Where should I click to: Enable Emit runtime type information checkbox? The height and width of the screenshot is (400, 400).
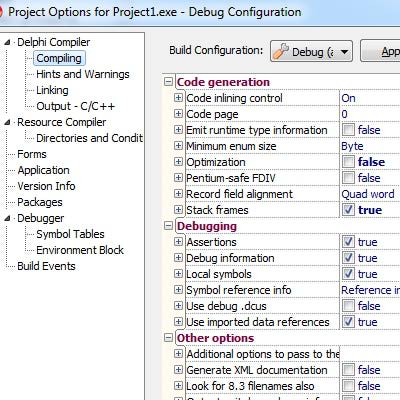[348, 130]
